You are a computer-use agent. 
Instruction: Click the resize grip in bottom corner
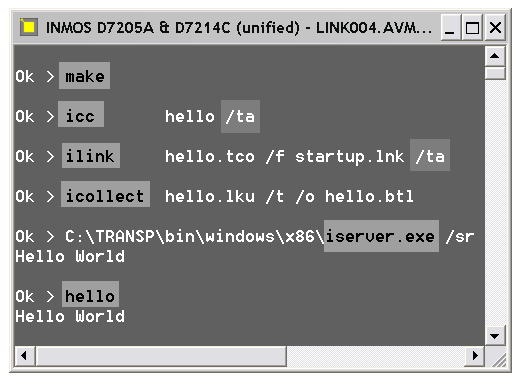coord(496,356)
